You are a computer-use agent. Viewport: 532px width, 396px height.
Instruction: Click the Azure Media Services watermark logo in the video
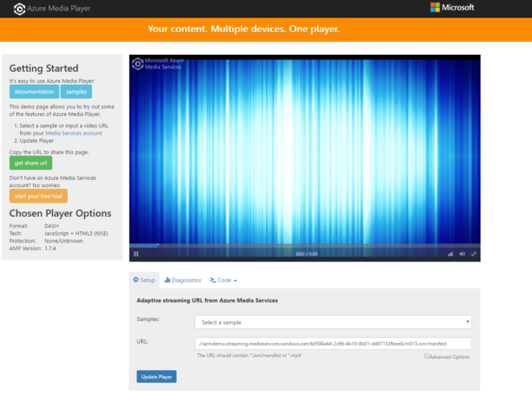pyautogui.click(x=157, y=64)
